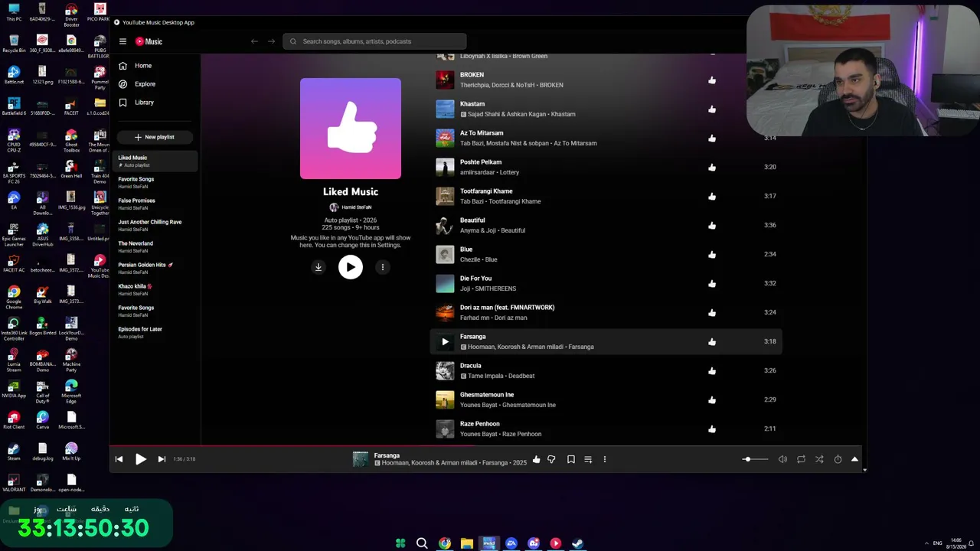Viewport: 980px width, 551px height.
Task: Open the Liked Music more options menu
Action: tap(383, 267)
